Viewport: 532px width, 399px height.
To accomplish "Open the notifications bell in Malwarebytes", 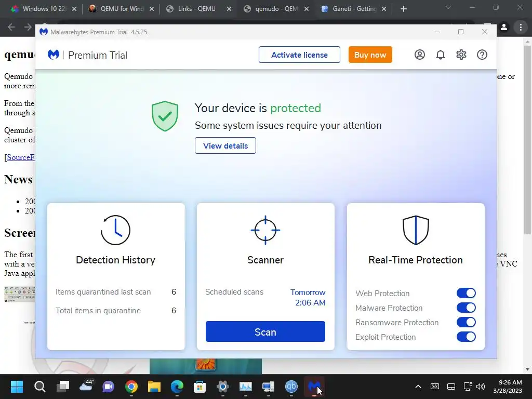I will point(441,55).
